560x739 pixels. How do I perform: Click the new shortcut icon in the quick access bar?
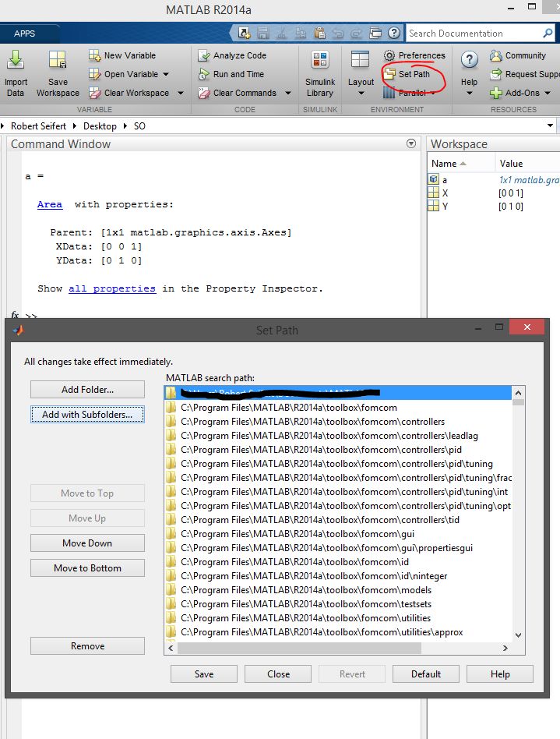[244, 33]
